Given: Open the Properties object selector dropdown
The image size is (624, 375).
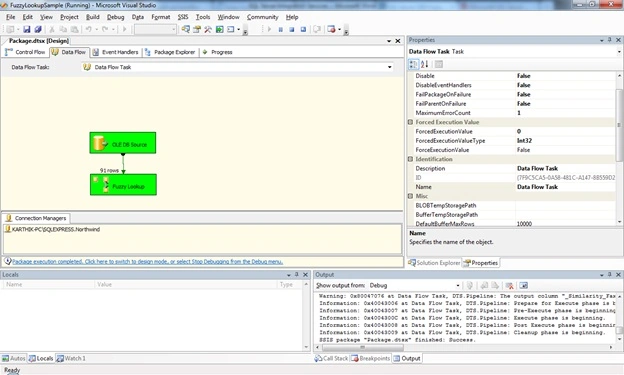Looking at the screenshot, I should (x=619, y=52).
